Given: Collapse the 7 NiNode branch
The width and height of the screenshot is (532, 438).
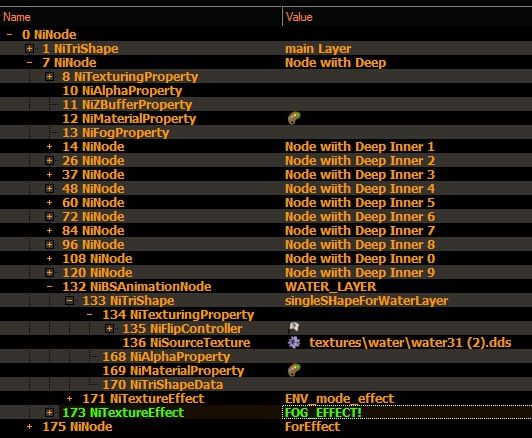Looking at the screenshot, I should click(x=30, y=62).
